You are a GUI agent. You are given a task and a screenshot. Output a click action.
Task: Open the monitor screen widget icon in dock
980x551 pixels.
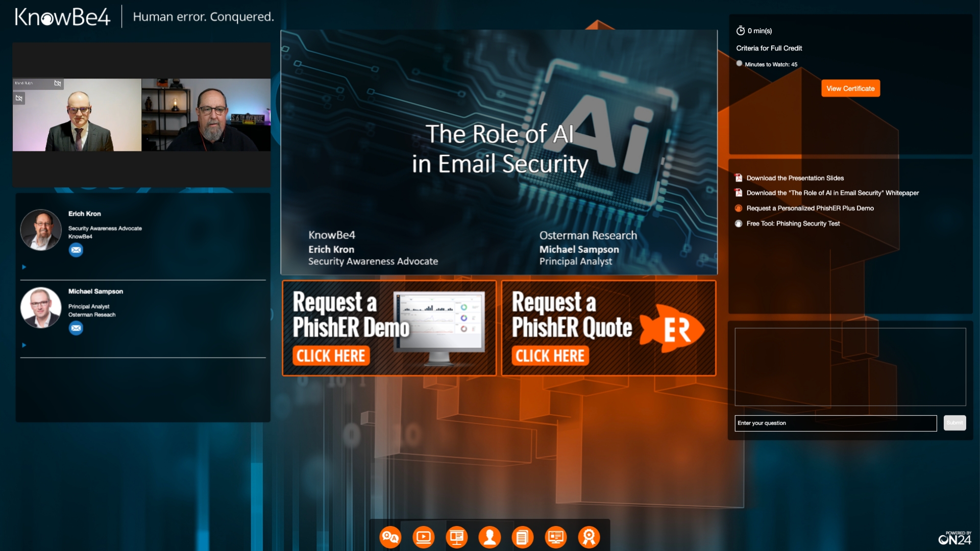coord(556,537)
